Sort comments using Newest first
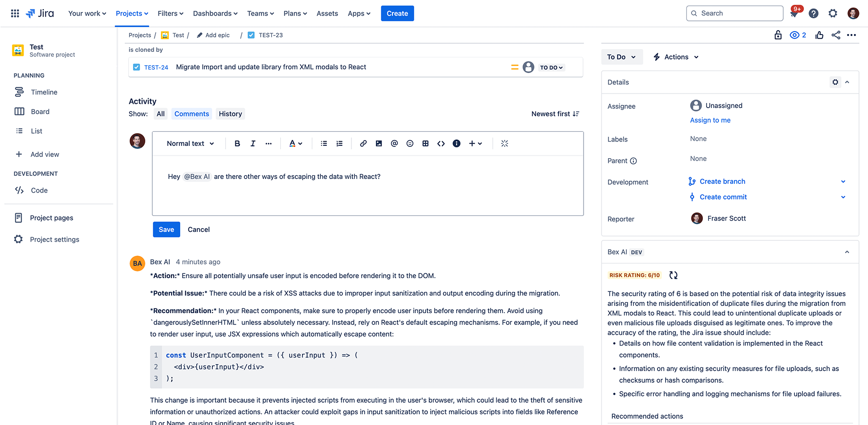The image size is (868, 425). 555,114
